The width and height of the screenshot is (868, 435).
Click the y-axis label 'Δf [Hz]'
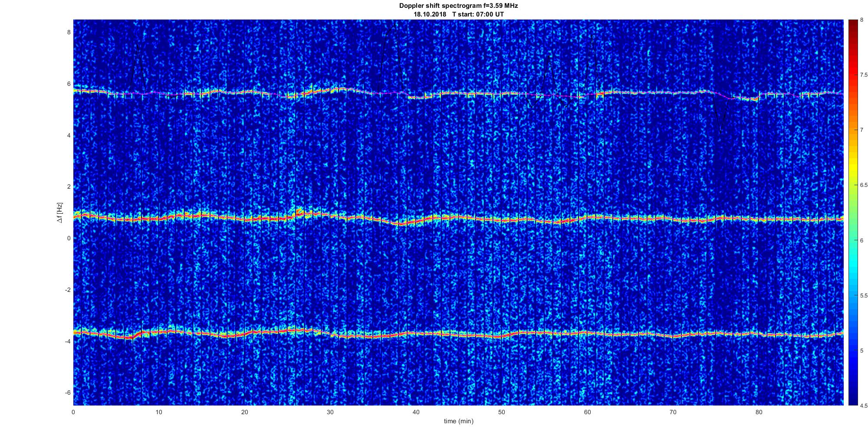(x=60, y=213)
